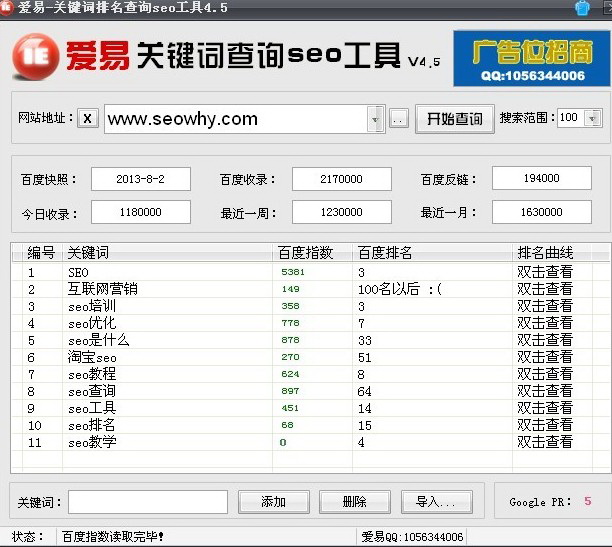This screenshot has width=612, height=547.
Task: Select the SEO keyword row
Action: click(310, 272)
